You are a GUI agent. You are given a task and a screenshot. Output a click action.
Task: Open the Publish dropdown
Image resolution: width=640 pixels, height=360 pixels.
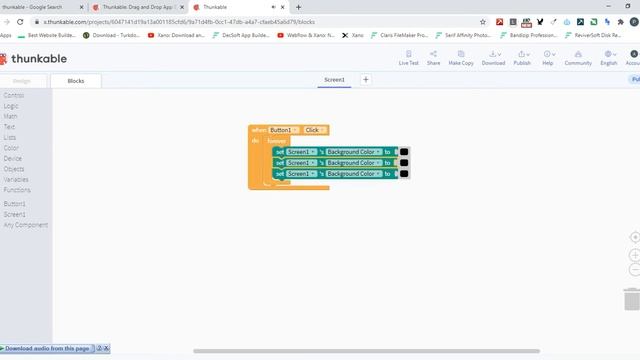click(x=522, y=58)
